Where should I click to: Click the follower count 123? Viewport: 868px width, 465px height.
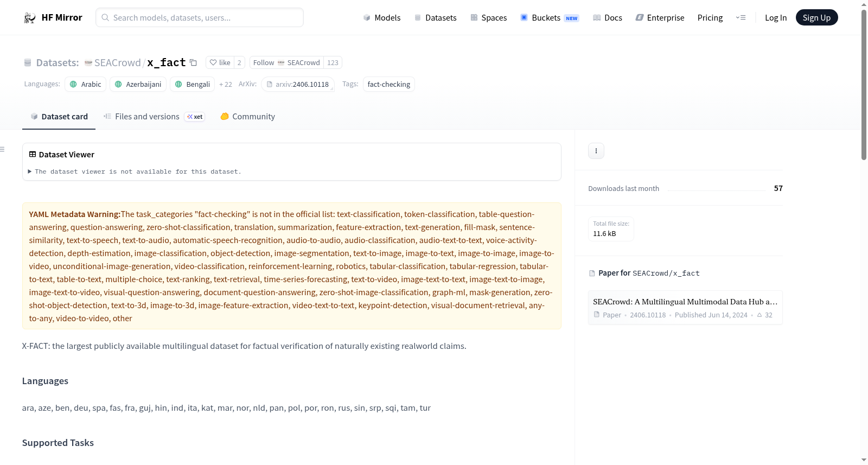coord(333,63)
